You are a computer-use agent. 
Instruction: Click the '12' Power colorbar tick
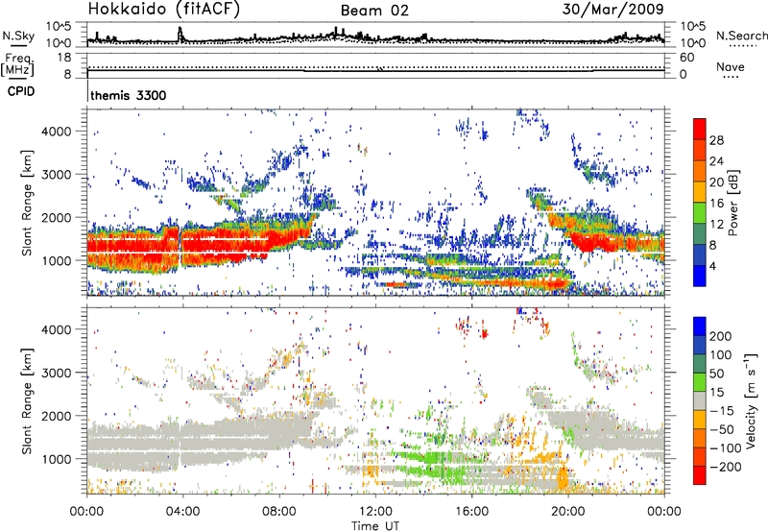[x=716, y=225]
